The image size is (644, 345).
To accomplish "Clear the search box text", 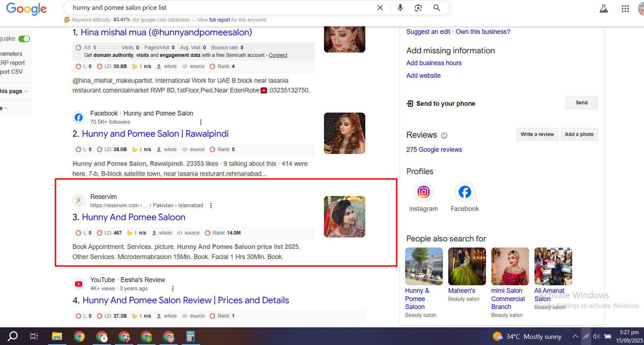I will 380,8.
